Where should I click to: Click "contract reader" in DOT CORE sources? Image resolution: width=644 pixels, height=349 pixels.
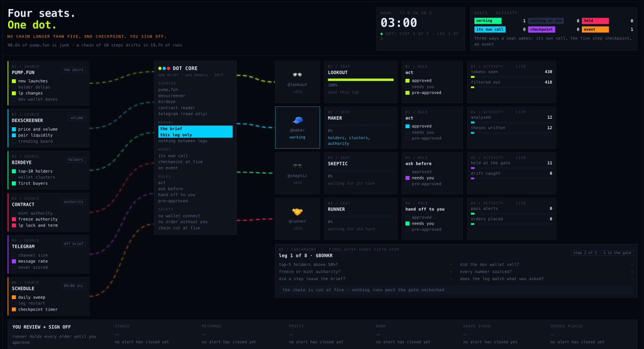(x=177, y=108)
